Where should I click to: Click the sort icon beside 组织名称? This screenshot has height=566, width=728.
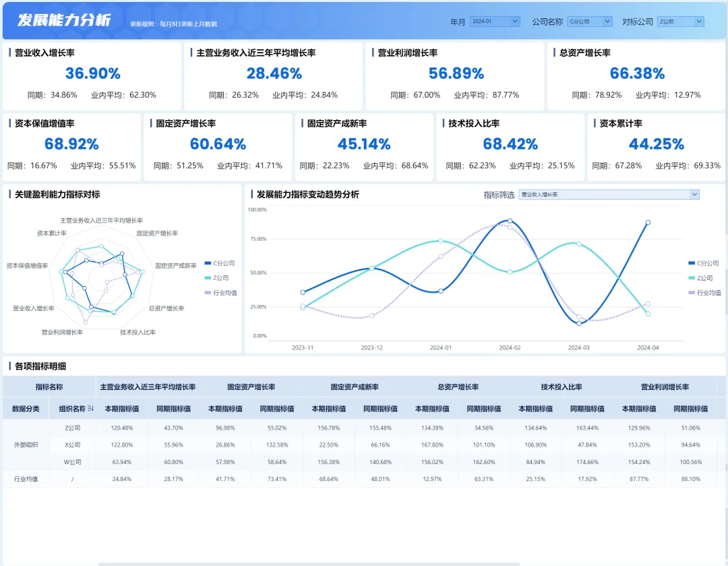pyautogui.click(x=90, y=408)
